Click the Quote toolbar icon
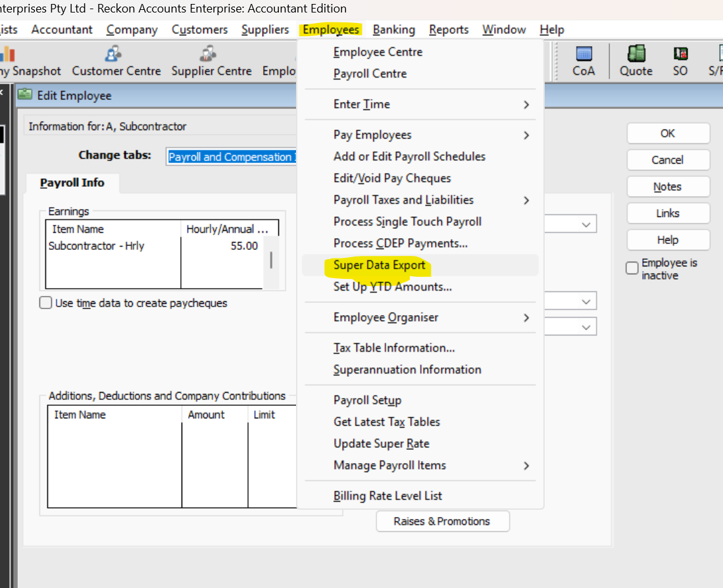 pos(636,55)
